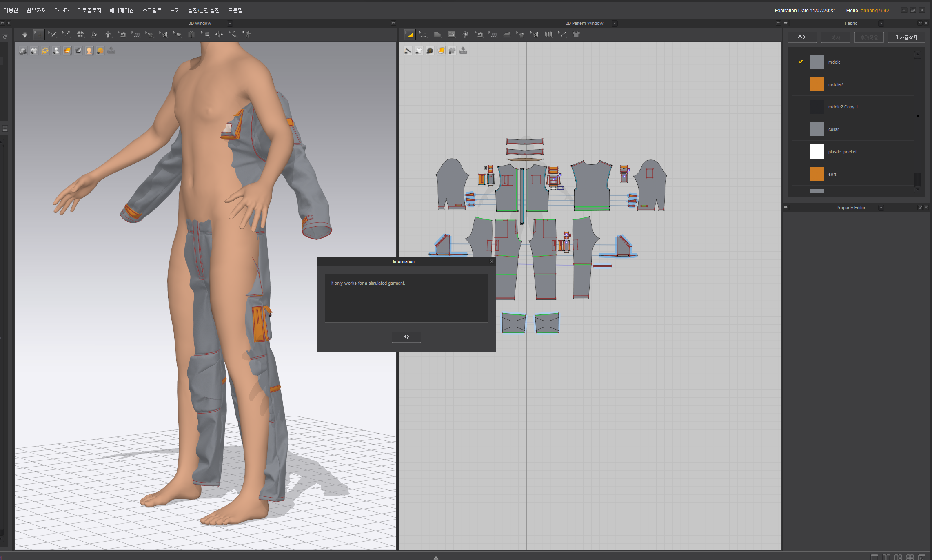Click the fabric list scroll-up arrow
The width and height of the screenshot is (932, 560).
(918, 54)
